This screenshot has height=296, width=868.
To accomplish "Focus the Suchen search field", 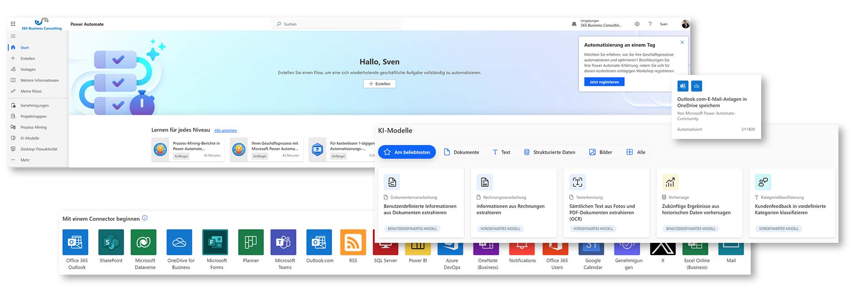I will (x=336, y=24).
